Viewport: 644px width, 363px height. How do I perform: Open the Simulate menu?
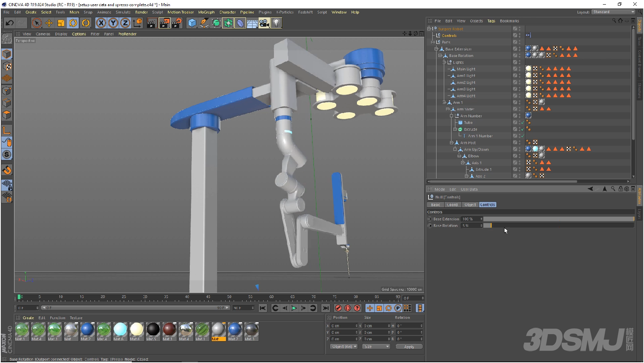coord(123,12)
